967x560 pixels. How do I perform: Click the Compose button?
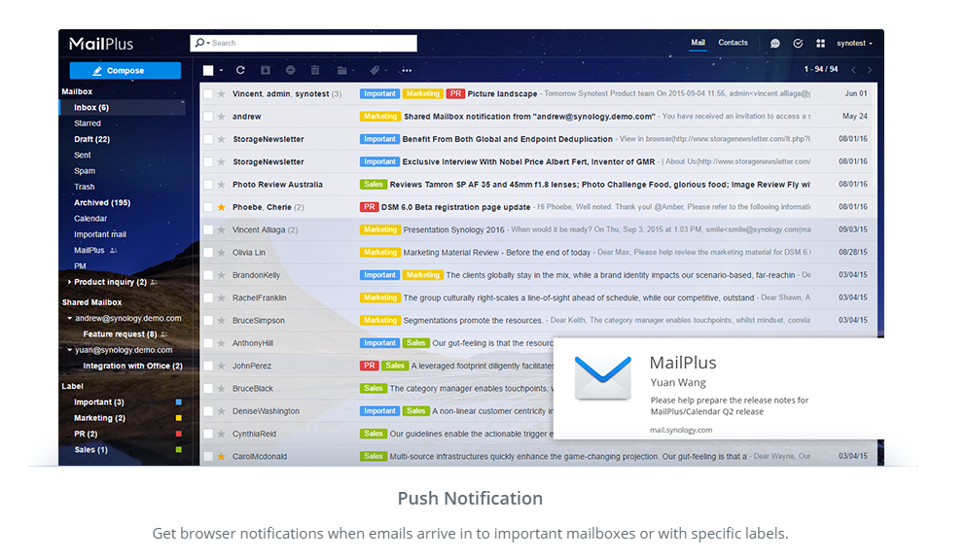coord(125,71)
